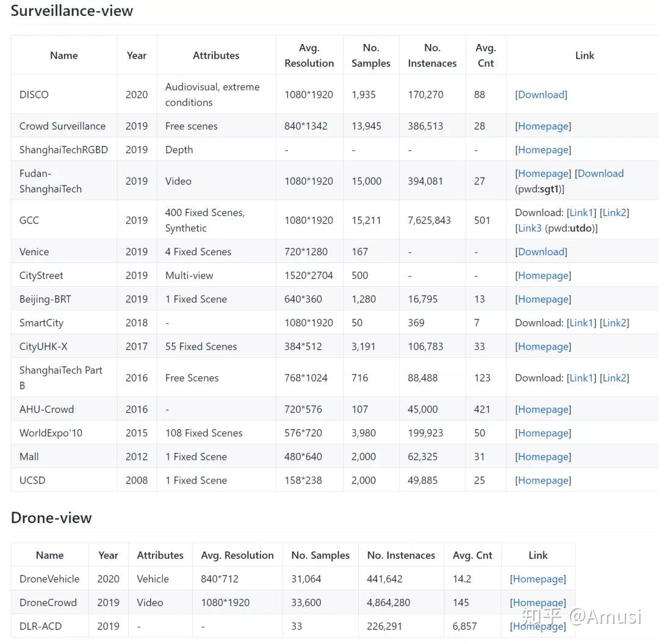The height and width of the screenshot is (644, 659).
Task: Click the DLR-ACD Homepage link
Action: pyautogui.click(x=538, y=626)
